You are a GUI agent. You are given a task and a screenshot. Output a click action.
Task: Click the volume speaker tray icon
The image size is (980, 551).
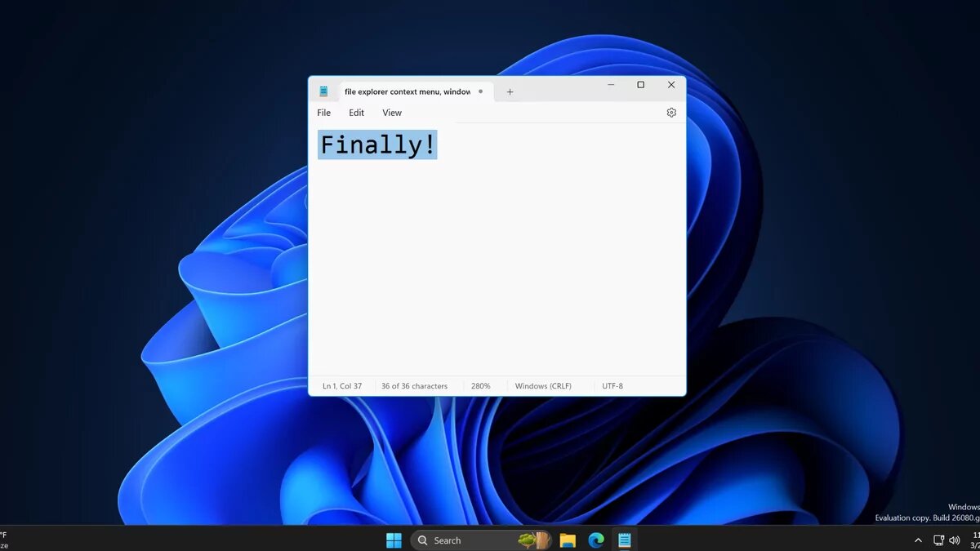(x=955, y=540)
